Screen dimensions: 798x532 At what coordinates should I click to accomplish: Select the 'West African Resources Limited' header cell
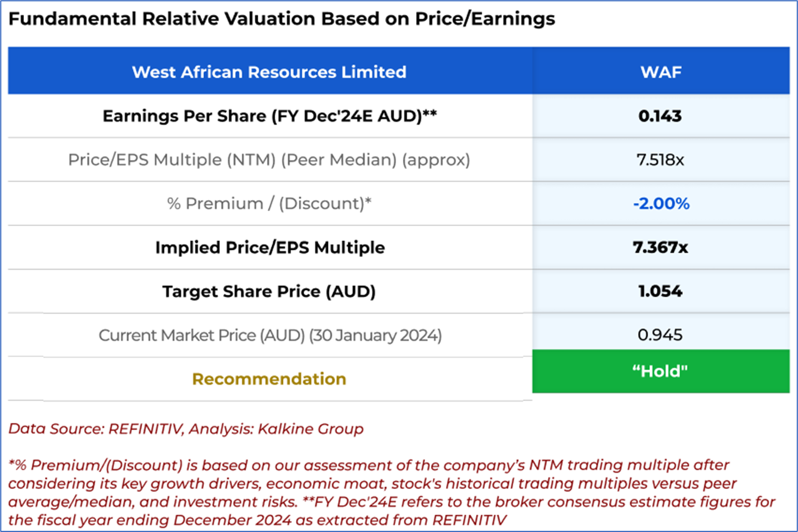[269, 72]
